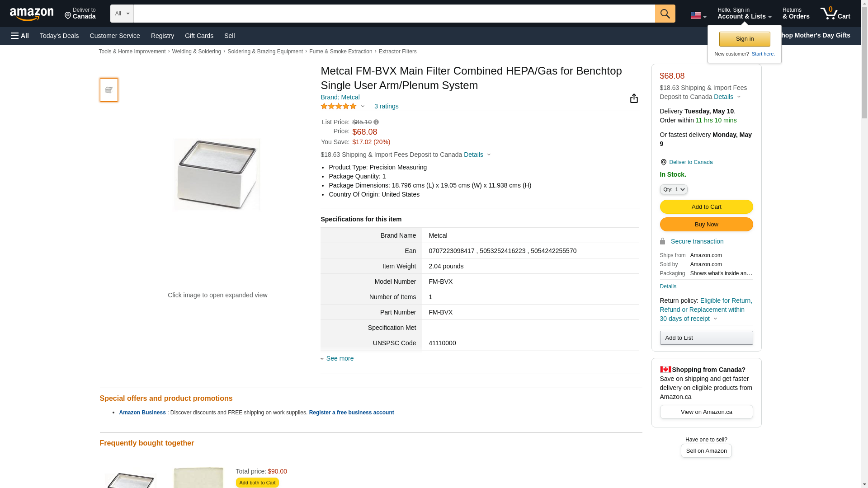
Task: Click the magnifying glass search button
Action: pyautogui.click(x=665, y=14)
